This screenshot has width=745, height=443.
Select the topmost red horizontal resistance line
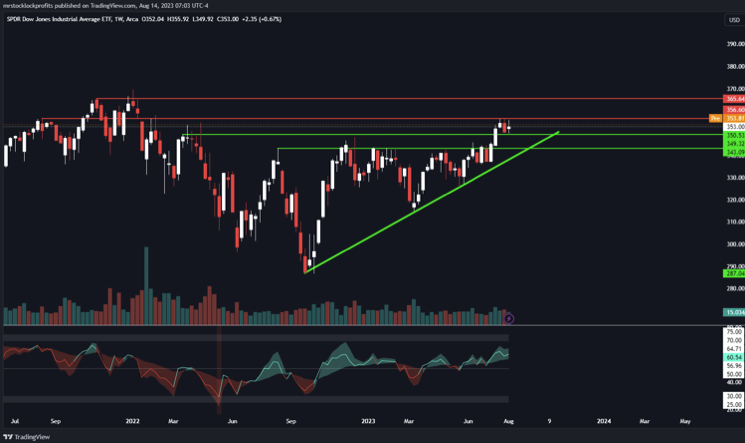tap(400, 99)
